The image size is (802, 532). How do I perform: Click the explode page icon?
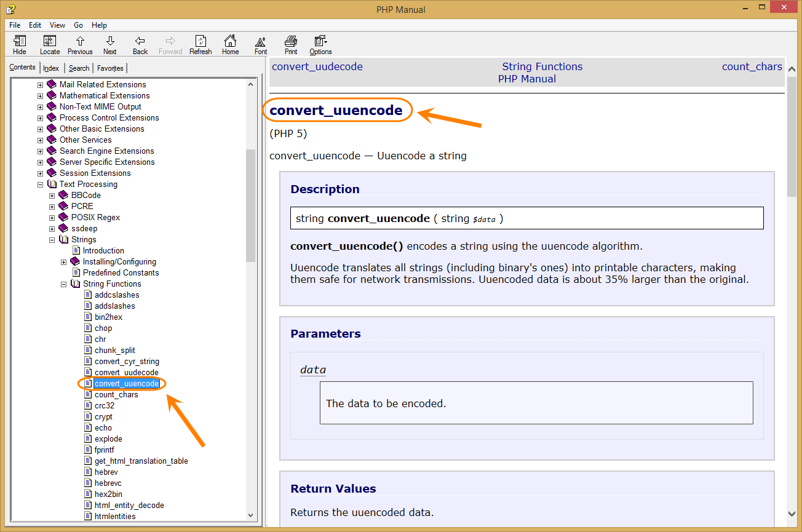pos(88,439)
